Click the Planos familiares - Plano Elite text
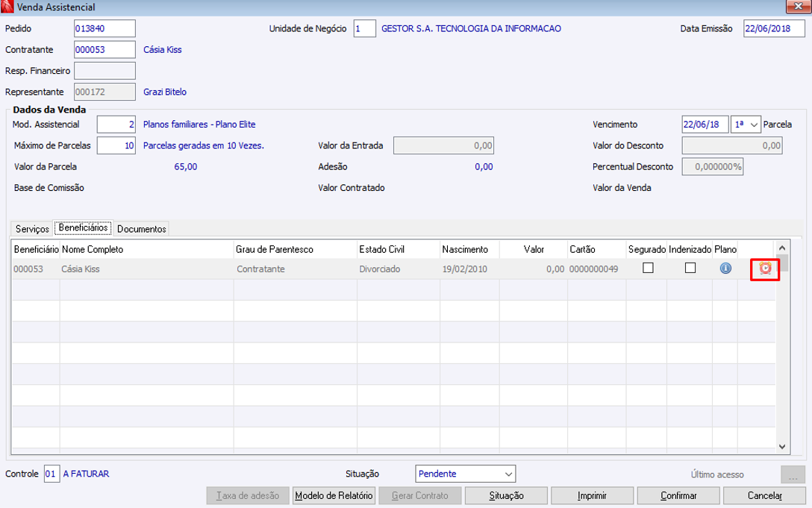Screen dimensions: 812x508 click(199, 125)
